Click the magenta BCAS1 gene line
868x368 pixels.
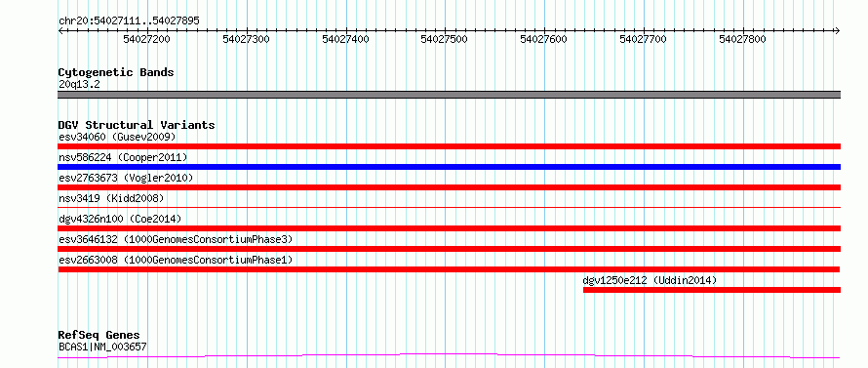pyautogui.click(x=449, y=356)
